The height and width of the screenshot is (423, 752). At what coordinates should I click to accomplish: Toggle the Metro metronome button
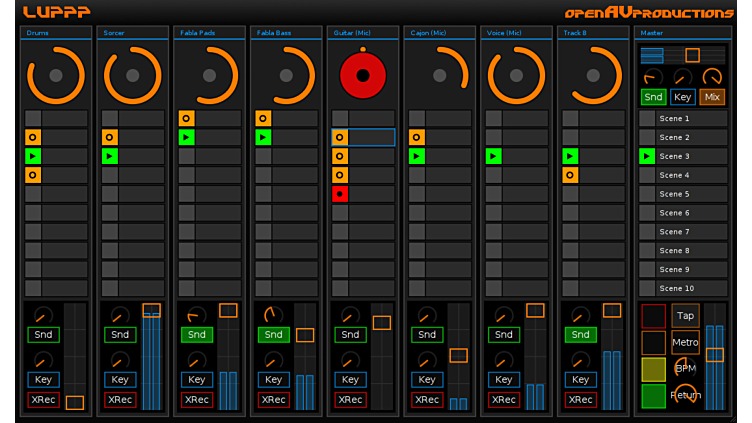(685, 342)
